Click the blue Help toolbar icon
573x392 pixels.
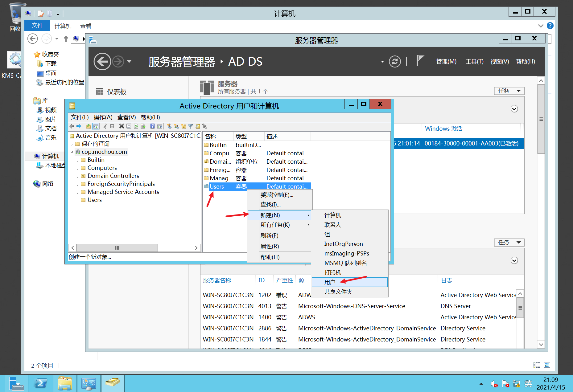(152, 126)
